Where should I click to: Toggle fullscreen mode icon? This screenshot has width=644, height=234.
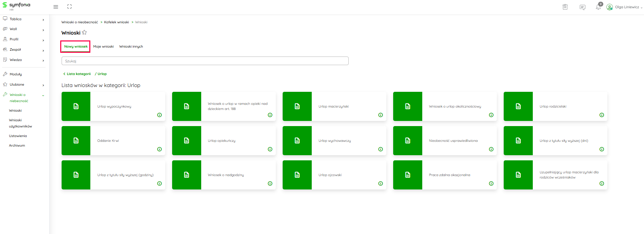(x=69, y=7)
